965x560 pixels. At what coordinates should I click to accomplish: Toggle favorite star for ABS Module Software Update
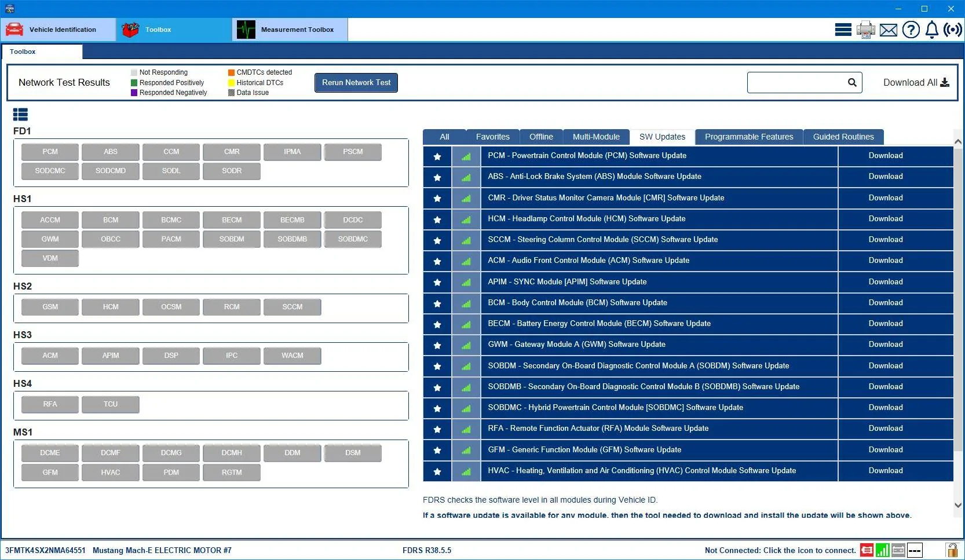437,177
